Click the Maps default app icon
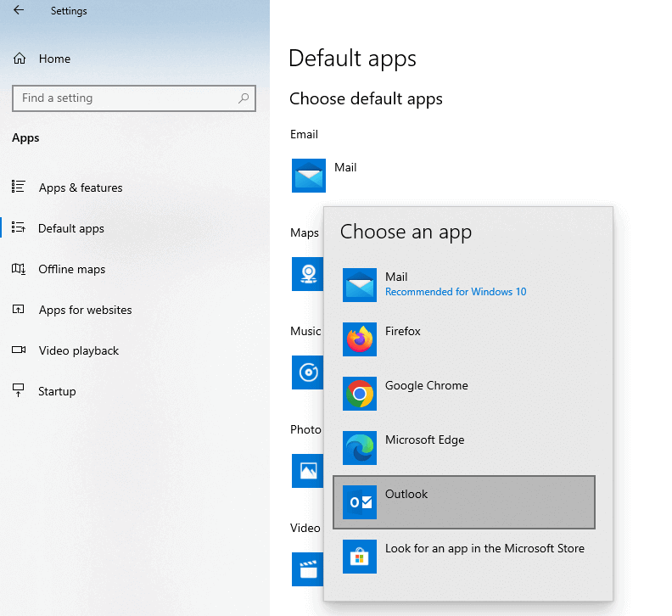 306,274
